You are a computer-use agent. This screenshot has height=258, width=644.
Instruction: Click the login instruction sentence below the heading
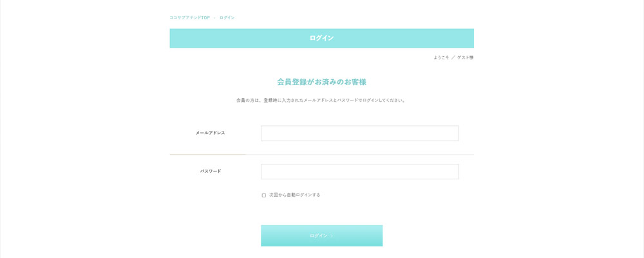(x=321, y=100)
